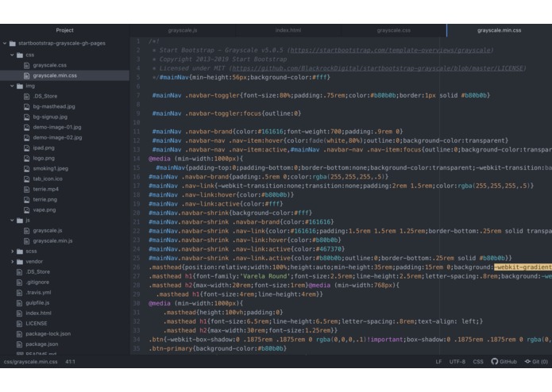Click image icon beside ipad.png
This screenshot has width=552, height=392.
tap(26, 148)
